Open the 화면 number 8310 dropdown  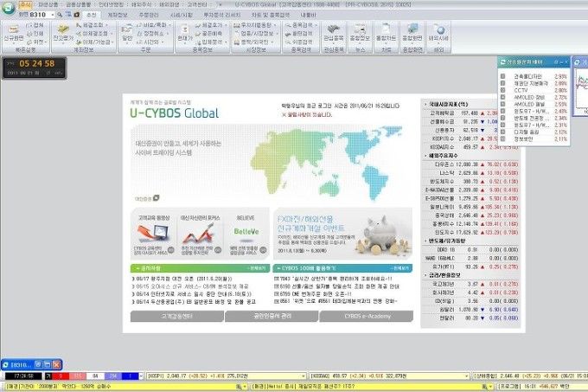click(x=53, y=15)
